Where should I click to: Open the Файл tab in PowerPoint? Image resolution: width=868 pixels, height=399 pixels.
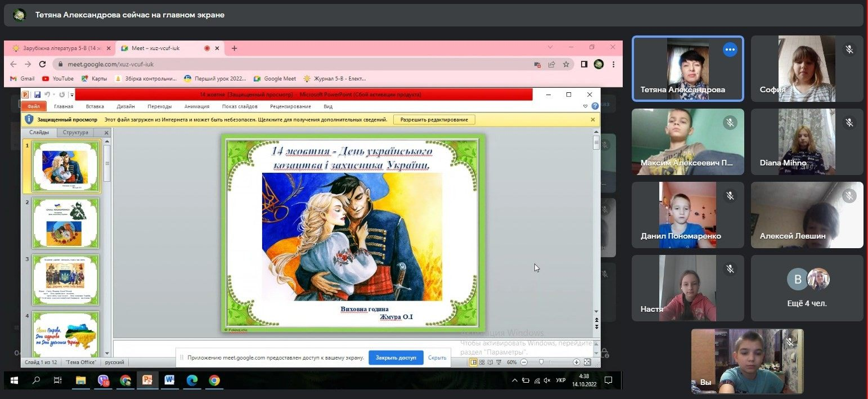coord(33,106)
